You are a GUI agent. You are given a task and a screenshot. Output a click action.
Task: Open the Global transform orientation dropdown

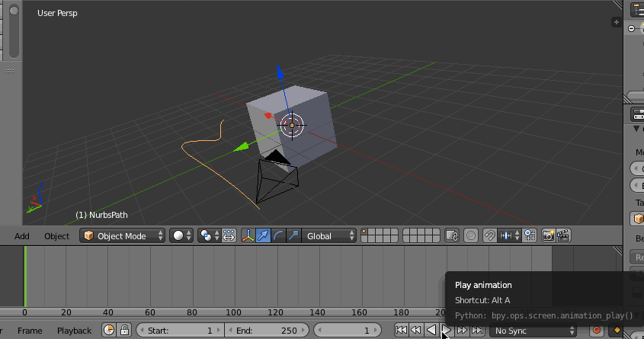[x=329, y=236]
